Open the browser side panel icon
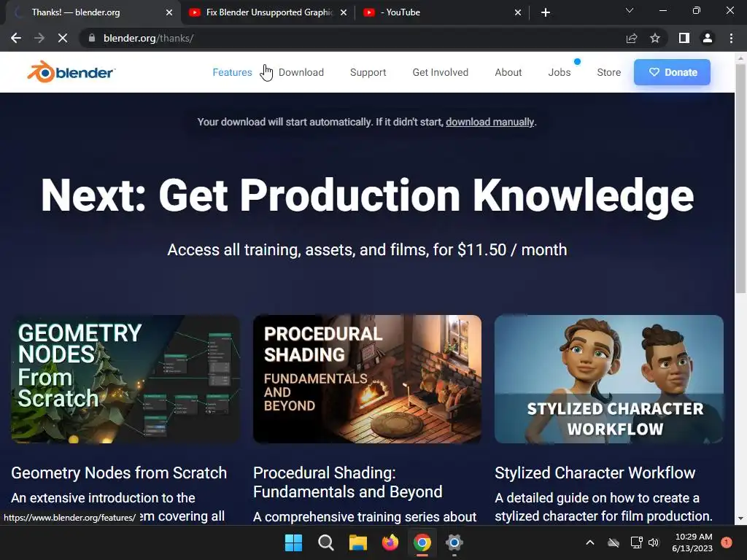Viewport: 747px width, 560px height. [684, 38]
